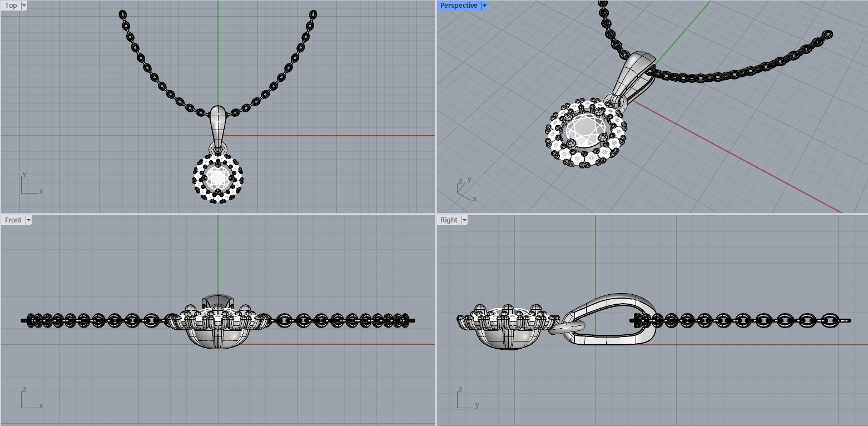868x426 pixels.
Task: Open the Front viewport dropdown arrow menu
Action: click(x=28, y=220)
